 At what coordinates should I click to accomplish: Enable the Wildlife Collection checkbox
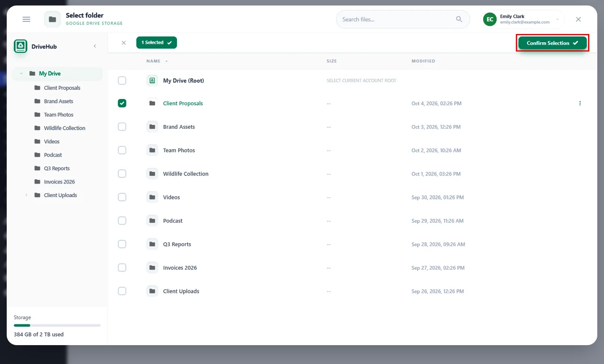(122, 174)
